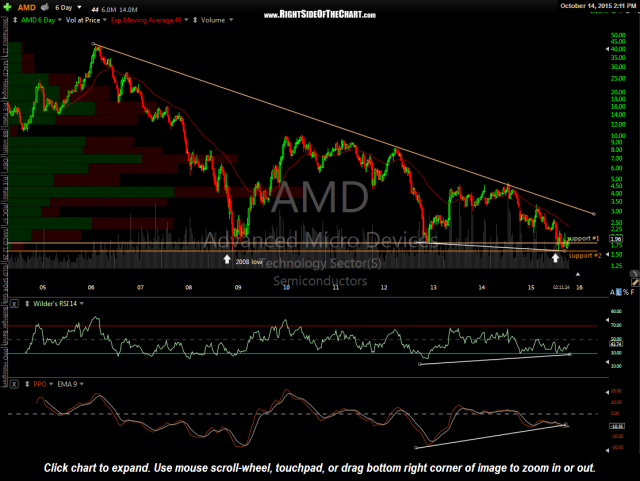The width and height of the screenshot is (640, 481).
Task: Click the pencil drawing tools icon
Action: [x=635, y=282]
